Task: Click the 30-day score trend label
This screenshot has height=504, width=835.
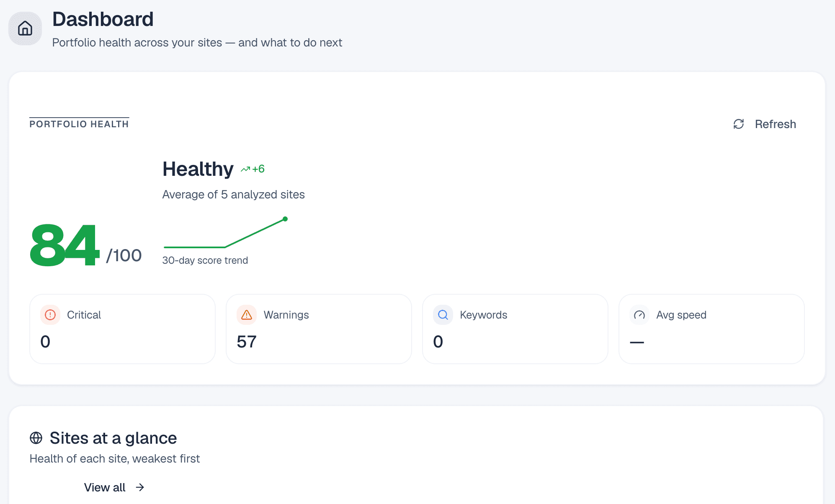Action: (205, 260)
